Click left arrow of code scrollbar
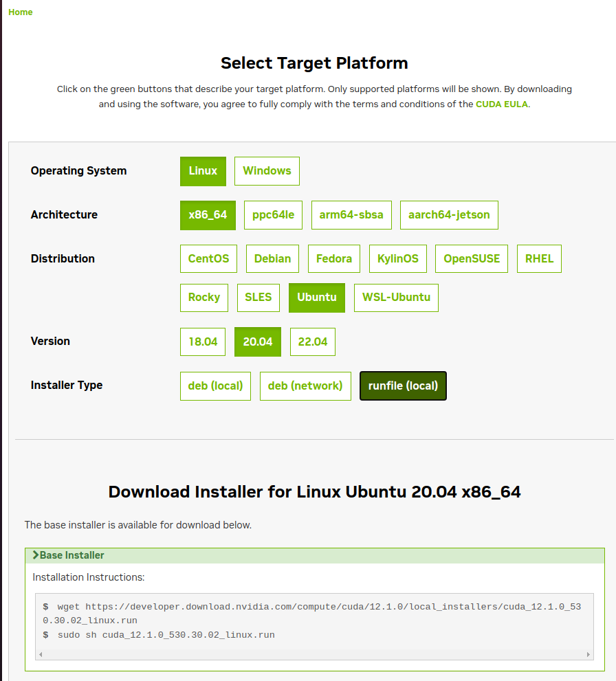616x681 pixels. coord(41,654)
